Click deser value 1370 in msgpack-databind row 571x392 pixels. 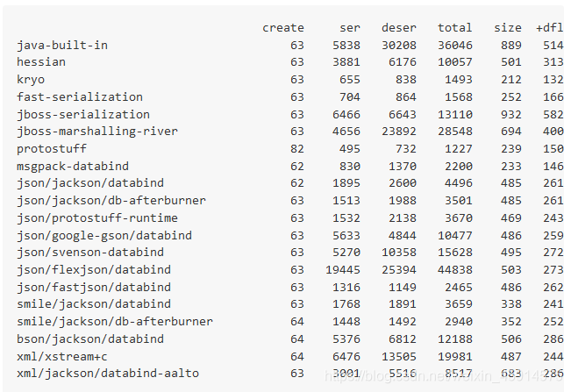[403, 167]
